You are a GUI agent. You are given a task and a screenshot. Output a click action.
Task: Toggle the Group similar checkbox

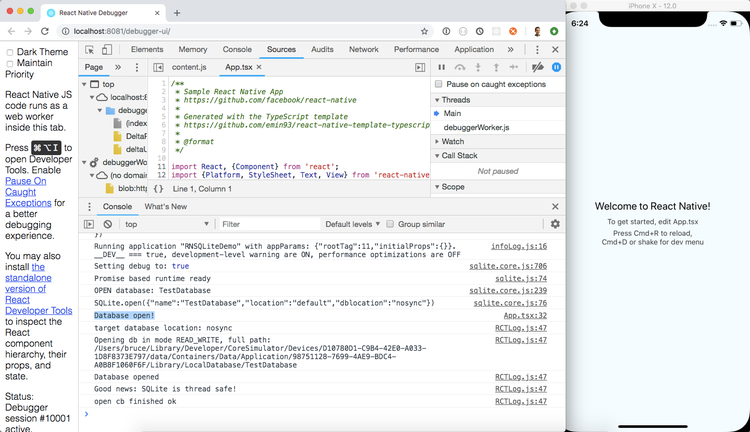390,224
